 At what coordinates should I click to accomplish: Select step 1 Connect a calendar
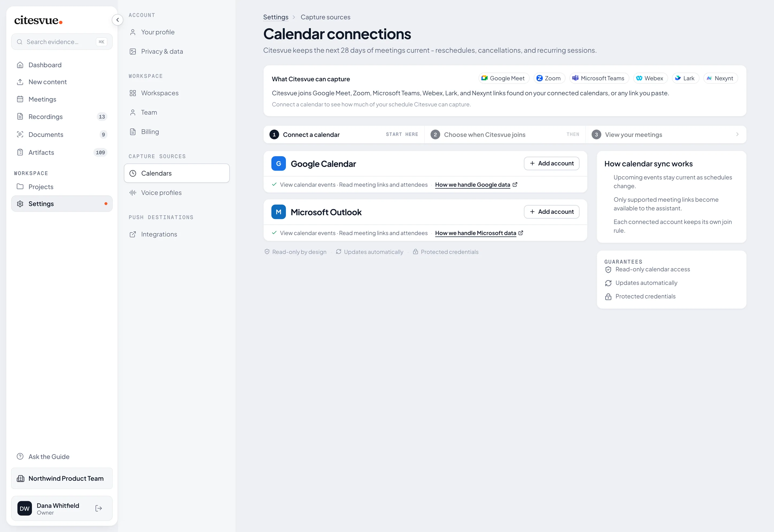click(344, 135)
